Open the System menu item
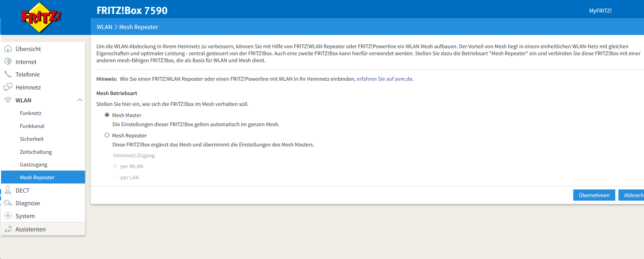The height and width of the screenshot is (259, 644). click(43, 216)
